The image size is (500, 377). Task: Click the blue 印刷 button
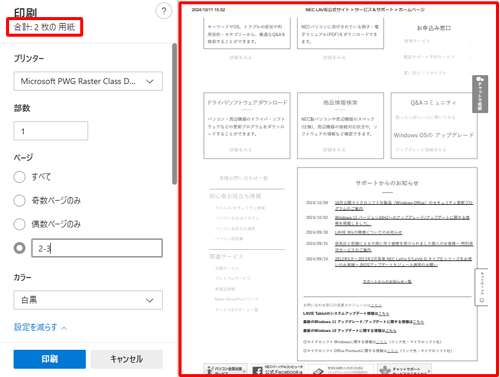coord(50,359)
